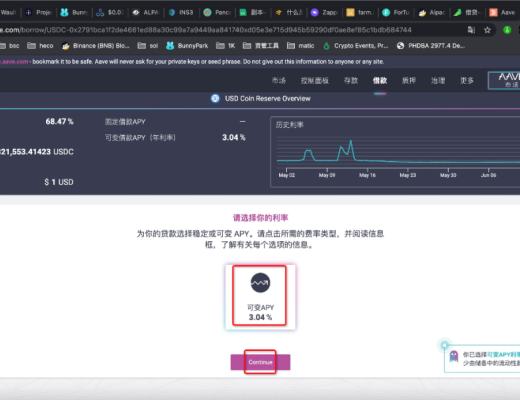Click the USD Coin Reserve Overview heading

pyautogui.click(x=267, y=98)
